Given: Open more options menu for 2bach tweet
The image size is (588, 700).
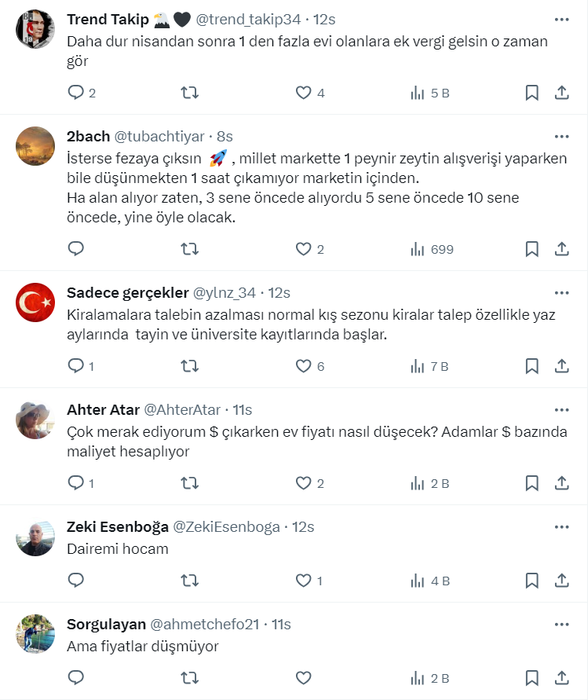Looking at the screenshot, I should 562,136.
